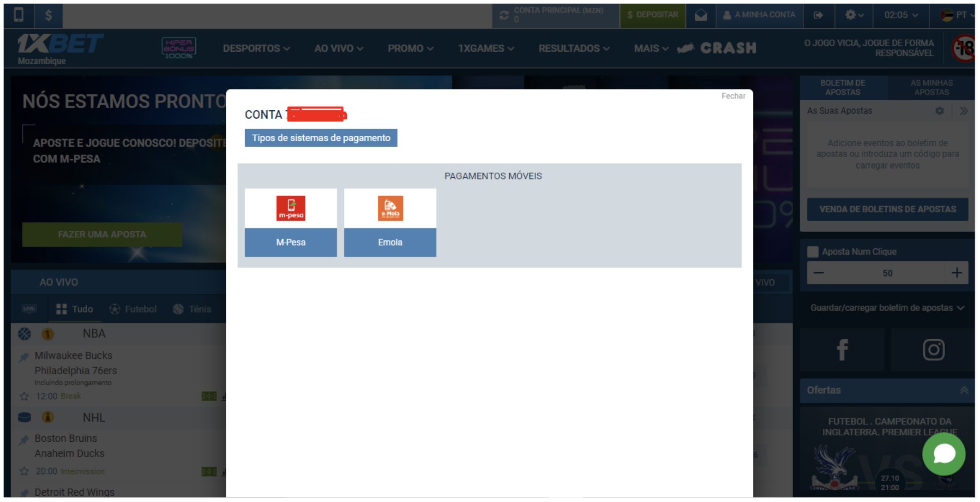Increase one-click stake with plus button
This screenshot has height=502, width=980.
(957, 273)
